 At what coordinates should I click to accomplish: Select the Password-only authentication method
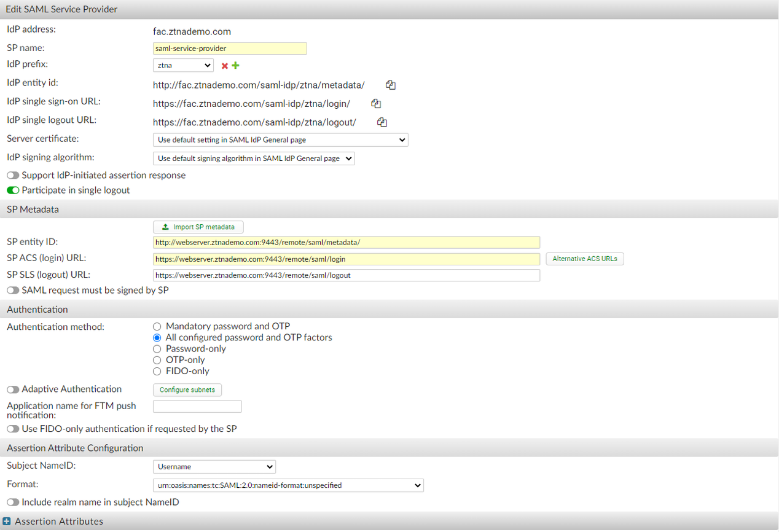pos(157,348)
